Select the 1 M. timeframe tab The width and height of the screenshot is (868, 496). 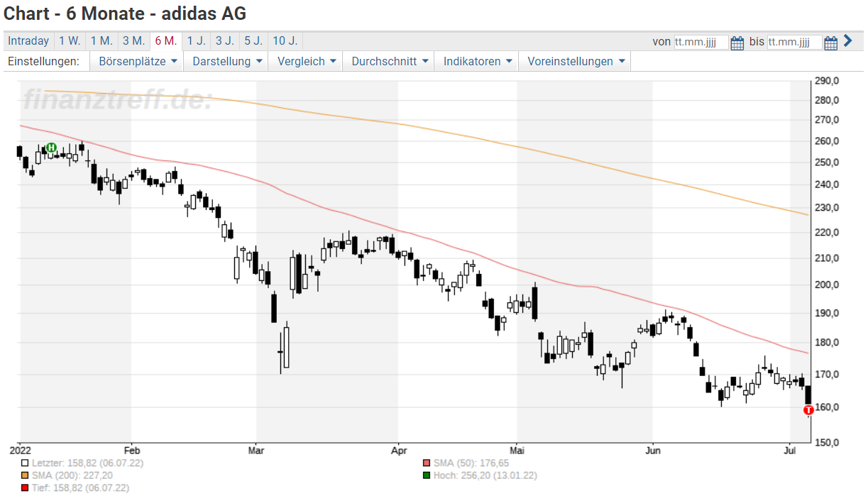click(x=101, y=41)
